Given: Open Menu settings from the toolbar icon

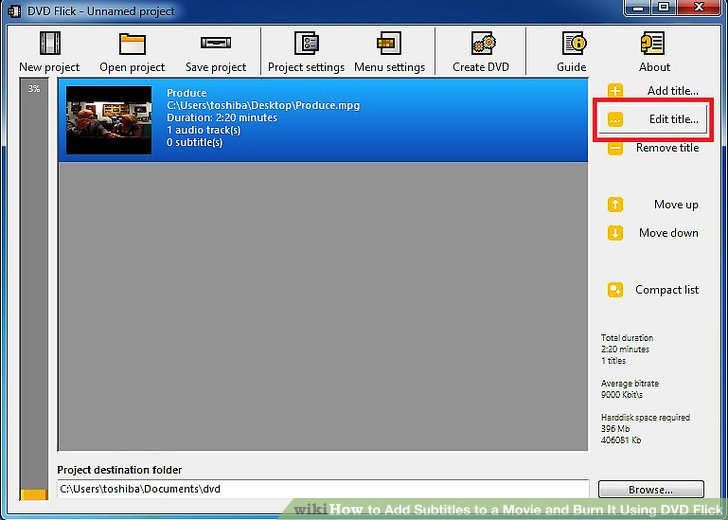Looking at the screenshot, I should pyautogui.click(x=389, y=43).
